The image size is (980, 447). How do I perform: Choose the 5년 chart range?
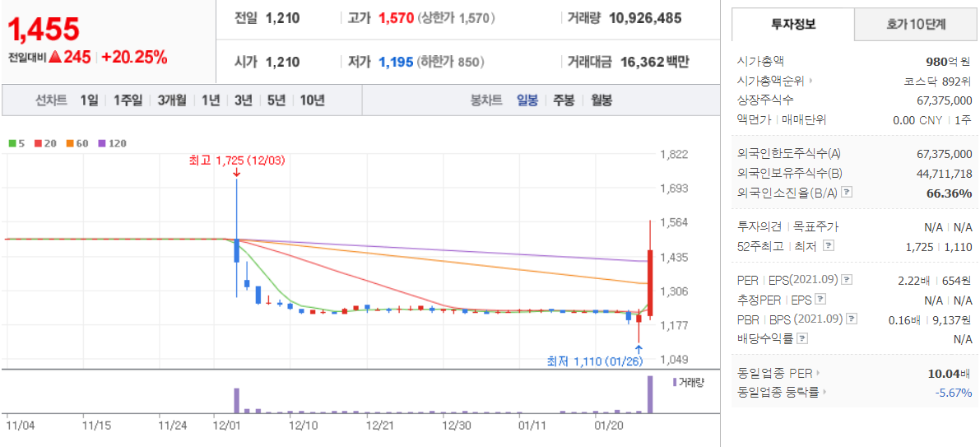(x=276, y=100)
